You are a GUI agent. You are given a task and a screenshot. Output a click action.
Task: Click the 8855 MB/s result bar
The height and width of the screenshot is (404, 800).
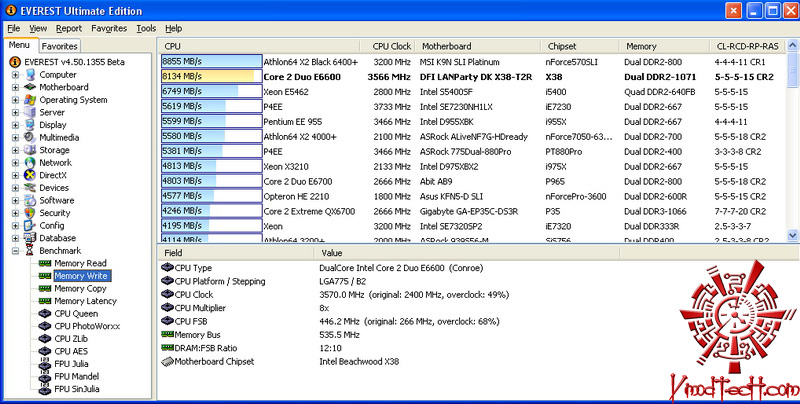point(212,62)
